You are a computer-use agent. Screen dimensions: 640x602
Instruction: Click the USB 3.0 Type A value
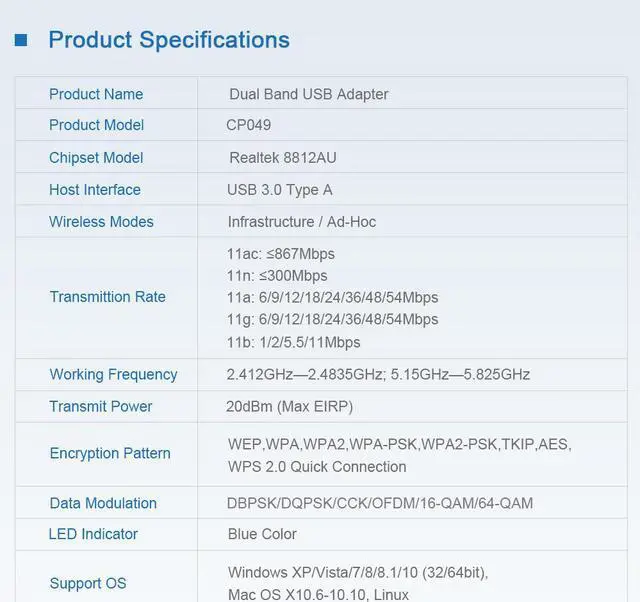click(280, 189)
